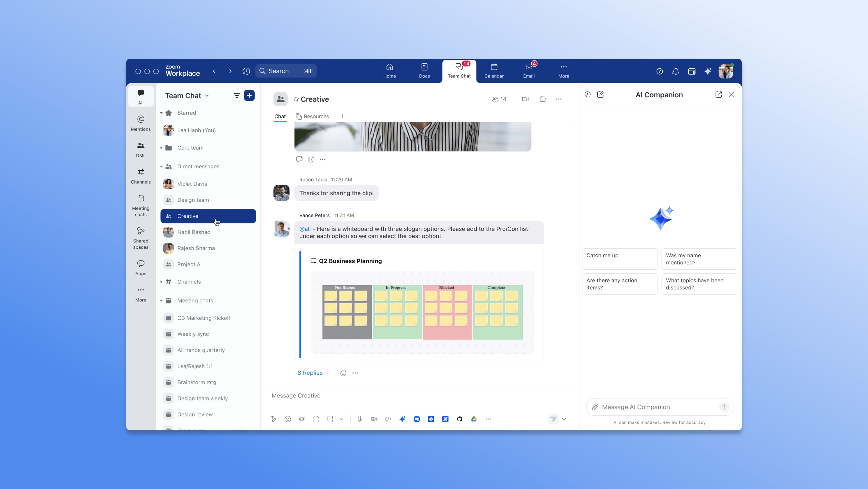Screen dimensions: 868x489
Task: Open the Calendar tab in top navigation
Action: [x=494, y=71]
